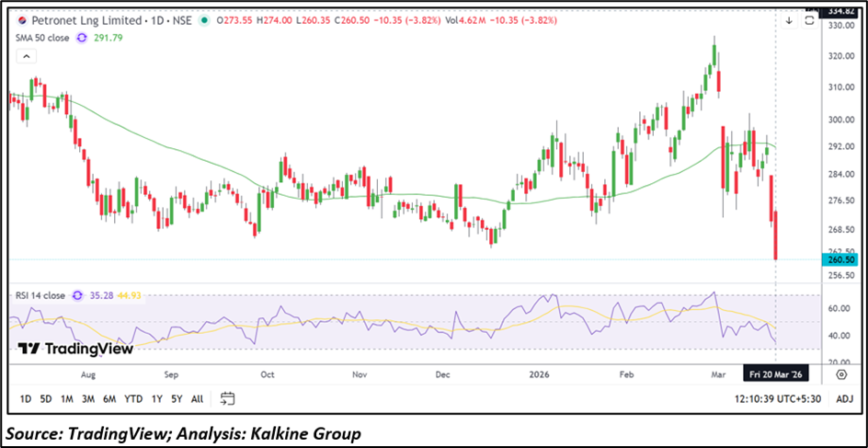Image resolution: width=868 pixels, height=448 pixels.
Task: Show the All time range
Action: (x=197, y=398)
